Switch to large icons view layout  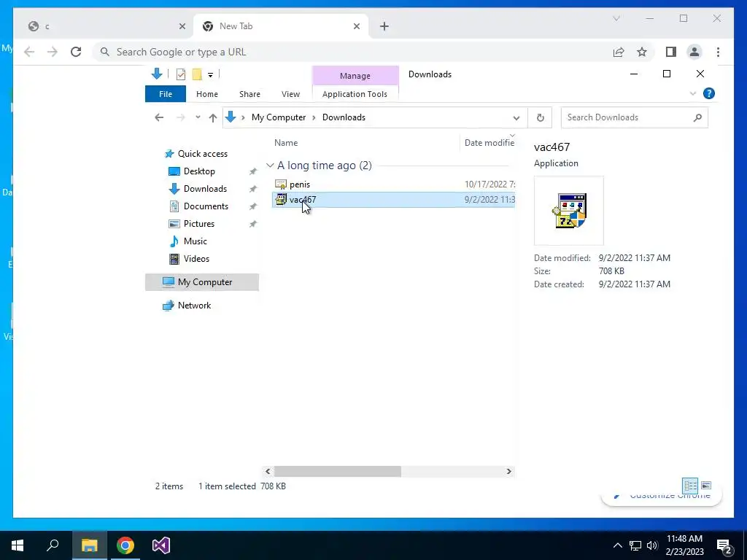706,486
